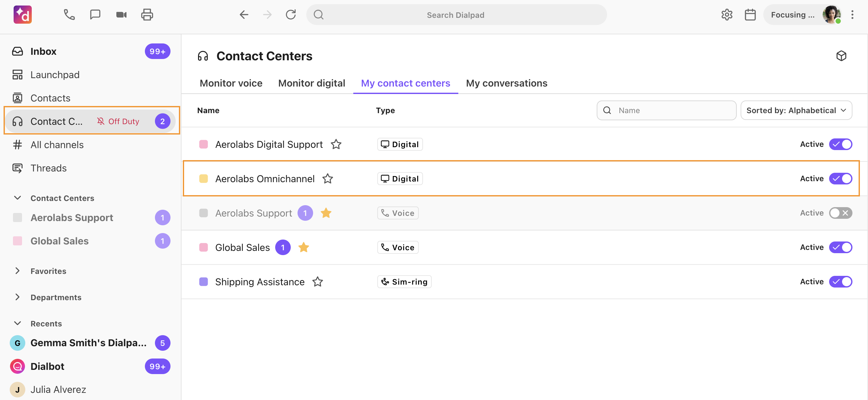Collapse the Recents section
The width and height of the screenshot is (868, 400).
(x=17, y=324)
